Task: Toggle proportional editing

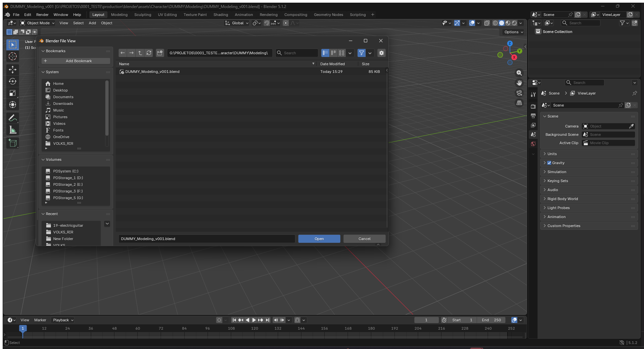Action: coord(286,23)
